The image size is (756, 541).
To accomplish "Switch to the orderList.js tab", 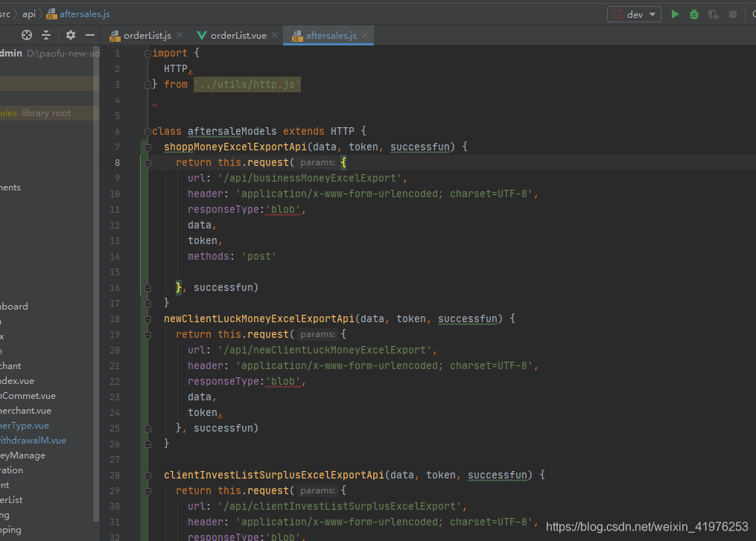I will coord(147,36).
